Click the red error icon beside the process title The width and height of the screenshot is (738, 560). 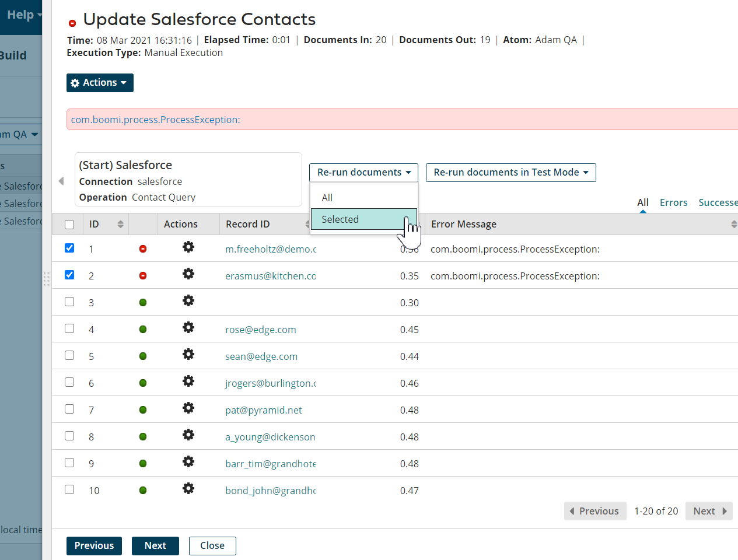click(x=72, y=23)
